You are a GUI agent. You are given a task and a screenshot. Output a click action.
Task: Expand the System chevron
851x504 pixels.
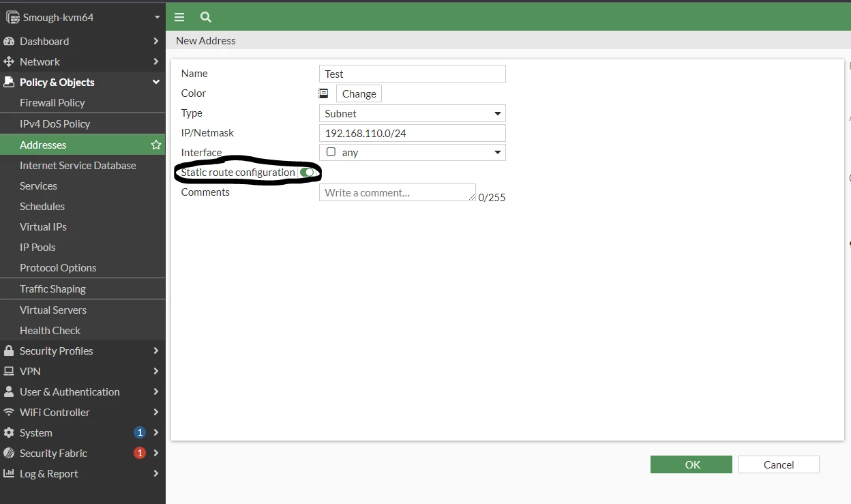click(156, 432)
